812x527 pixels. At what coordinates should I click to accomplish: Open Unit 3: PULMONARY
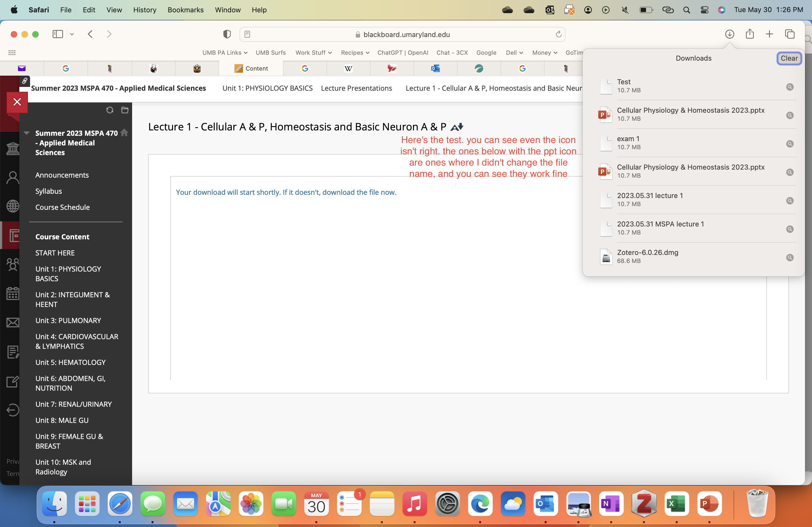(x=68, y=320)
